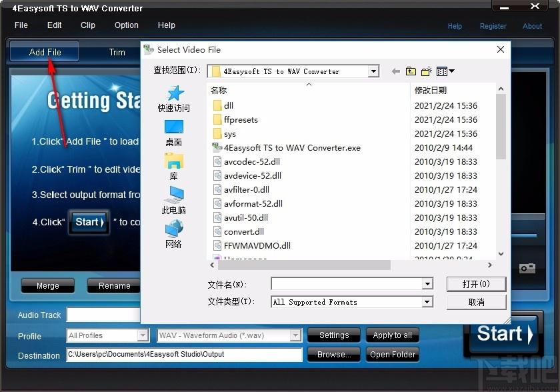This screenshot has height=392, width=560.
Task: Click the vertical scrollbar down arrow
Action: click(x=501, y=254)
